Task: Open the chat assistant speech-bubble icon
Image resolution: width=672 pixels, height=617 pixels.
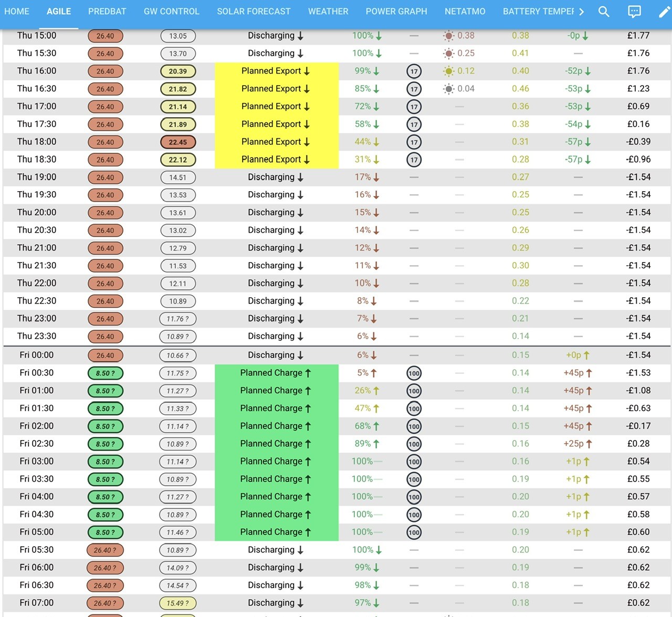Action: click(x=634, y=12)
